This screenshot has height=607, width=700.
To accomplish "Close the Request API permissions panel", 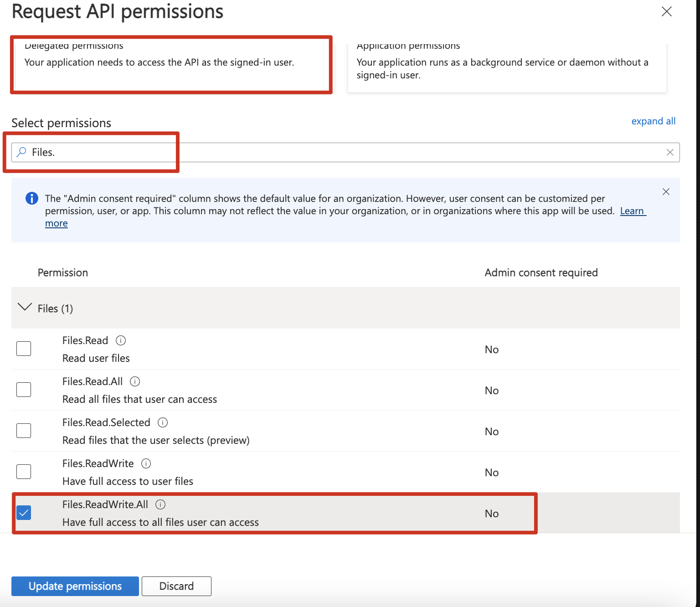I will [666, 12].
